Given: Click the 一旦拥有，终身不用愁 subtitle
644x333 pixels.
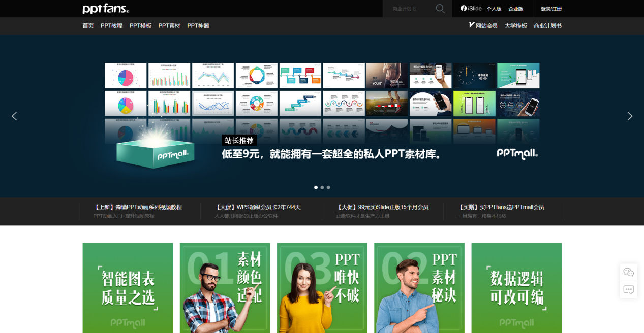Looking at the screenshot, I should (x=481, y=216).
